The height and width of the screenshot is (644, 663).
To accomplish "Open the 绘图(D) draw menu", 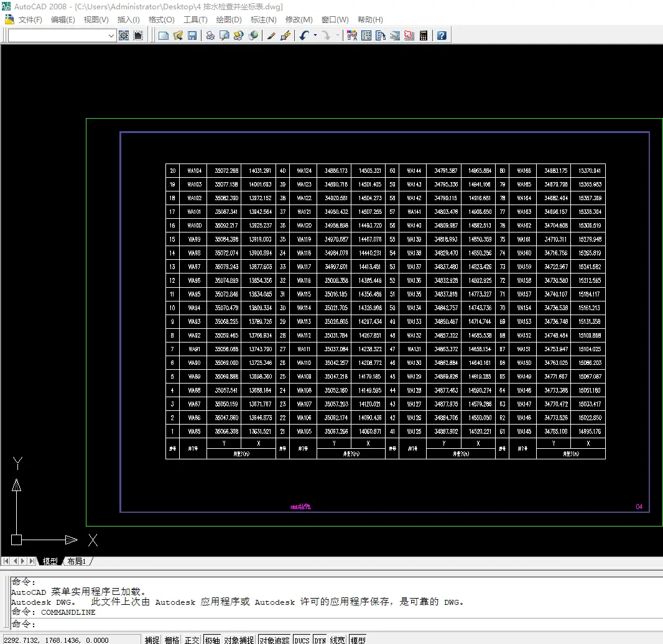I will [x=229, y=20].
